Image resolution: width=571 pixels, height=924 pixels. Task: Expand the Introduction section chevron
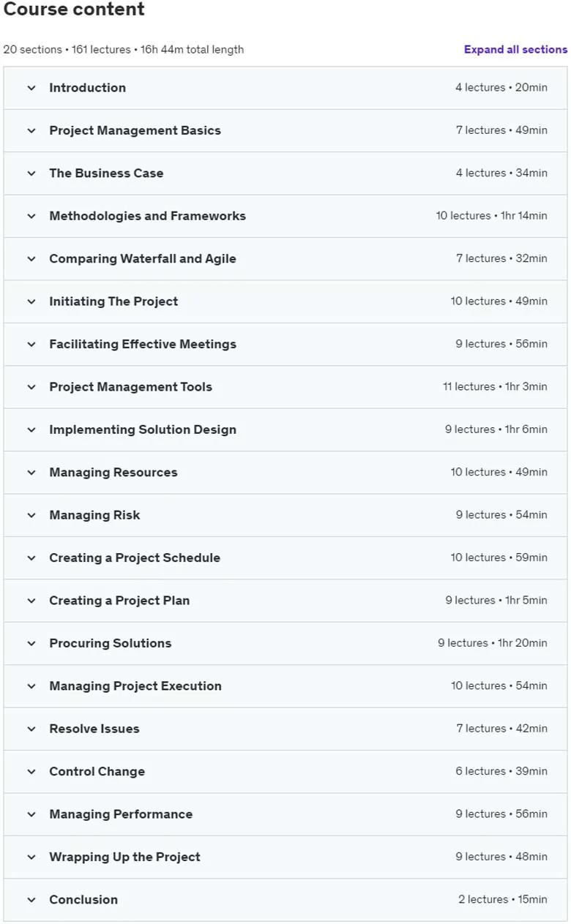click(x=31, y=88)
